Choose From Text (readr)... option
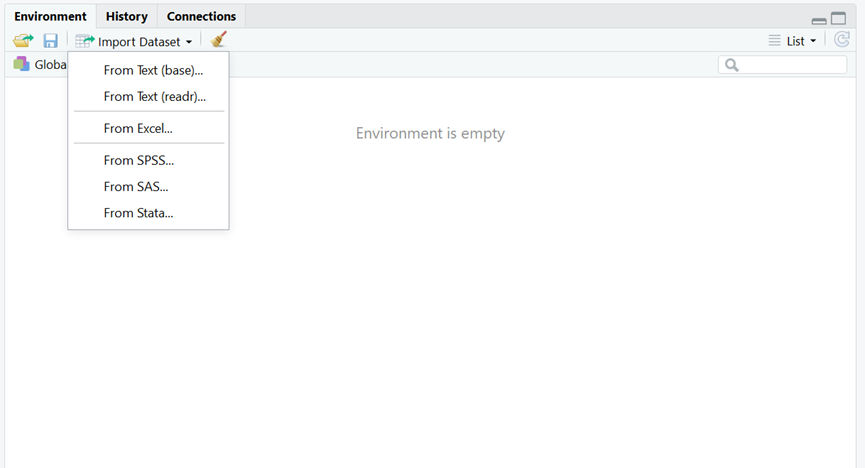 tap(148, 97)
